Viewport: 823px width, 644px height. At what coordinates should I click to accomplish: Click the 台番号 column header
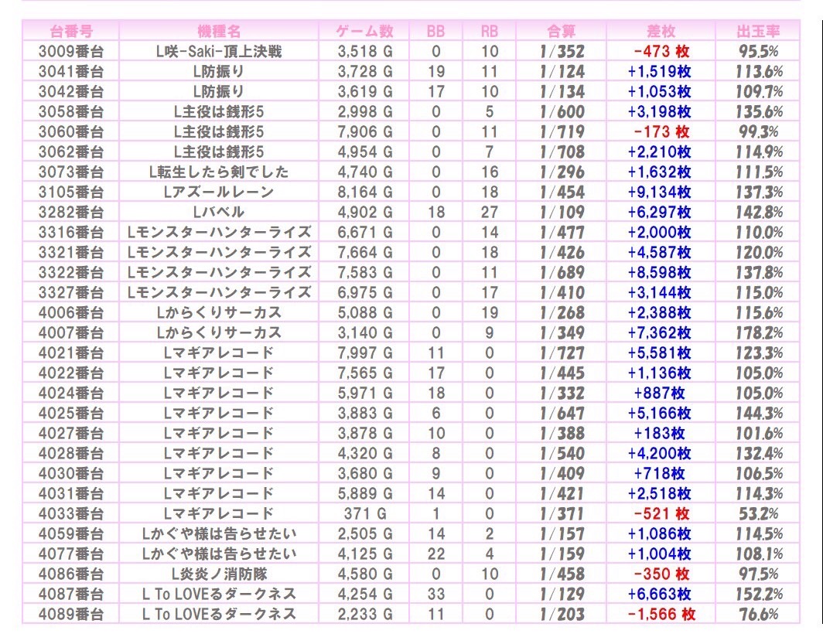[x=71, y=32]
